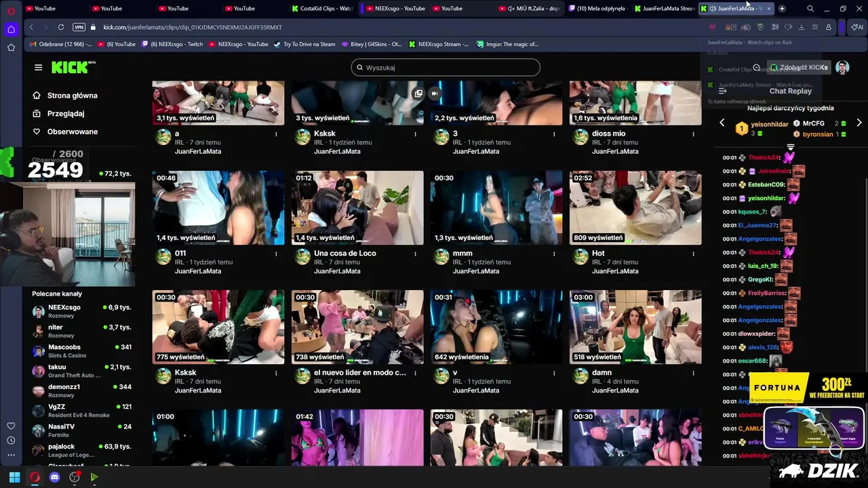The image size is (868, 488).
Task: Open options menu for damn clip
Action: click(693, 373)
